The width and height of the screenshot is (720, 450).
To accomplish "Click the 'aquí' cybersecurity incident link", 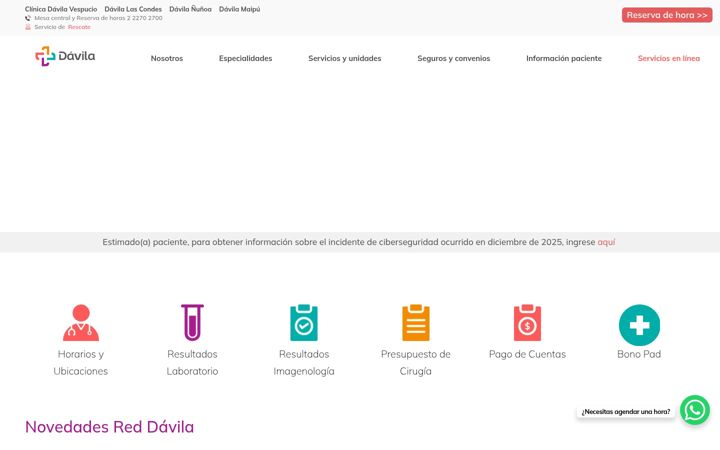I will point(606,242).
